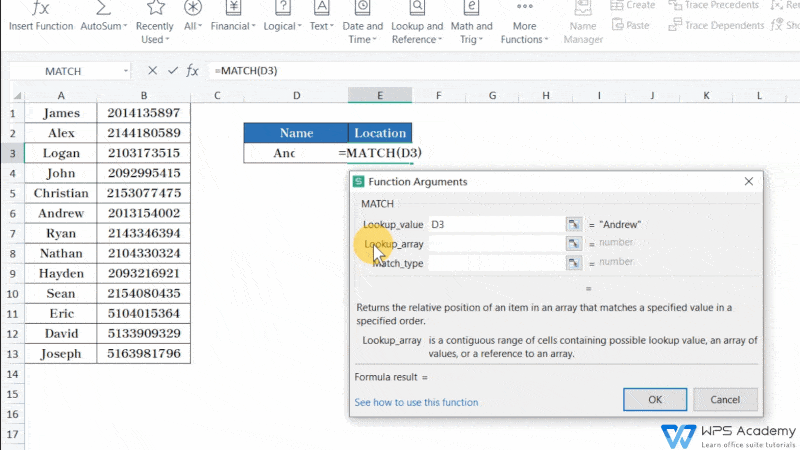Viewport: 800px width, 450px height.
Task: Select the cell with 5104015364
Action: click(x=144, y=313)
